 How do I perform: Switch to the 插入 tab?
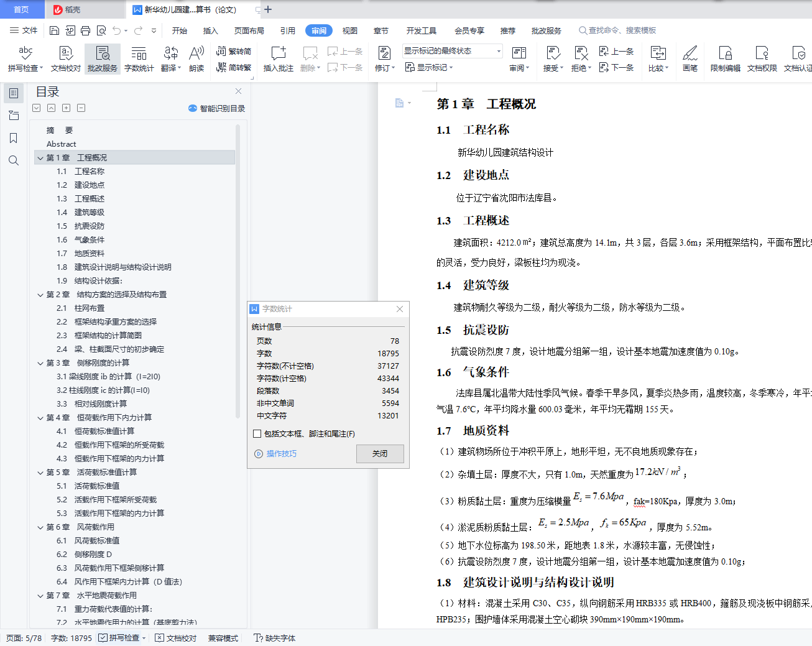click(x=211, y=30)
